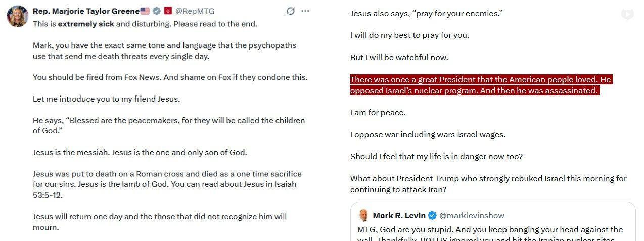Click the faint watermark icon at top right

pyautogui.click(x=627, y=14)
